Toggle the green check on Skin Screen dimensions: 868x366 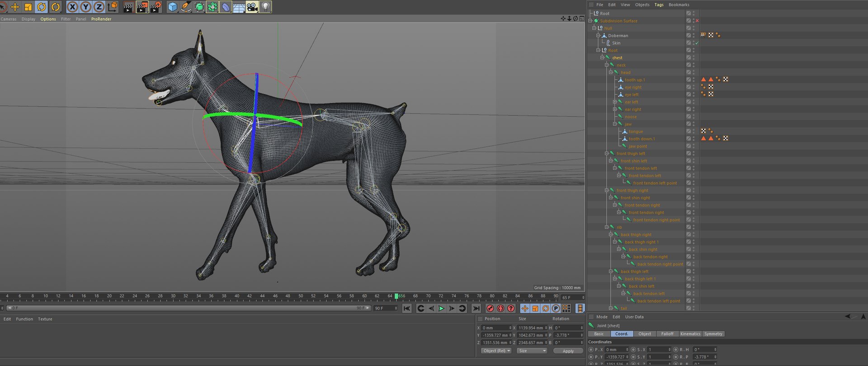coord(697,43)
